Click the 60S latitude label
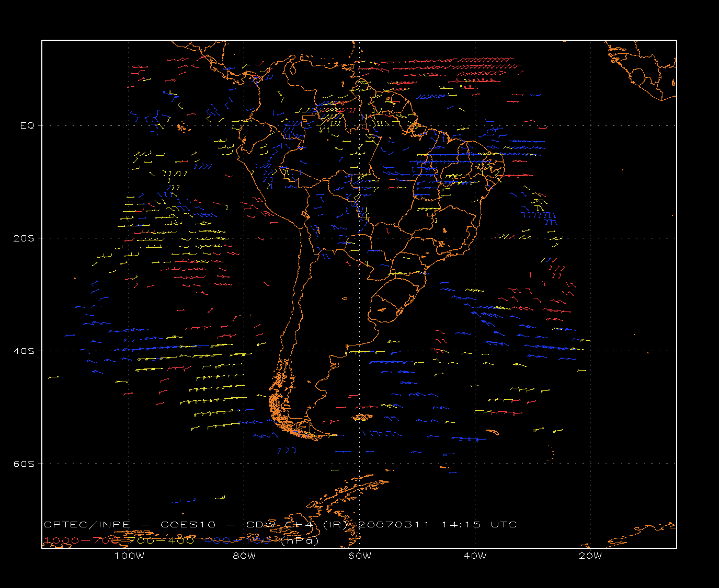 pos(24,464)
